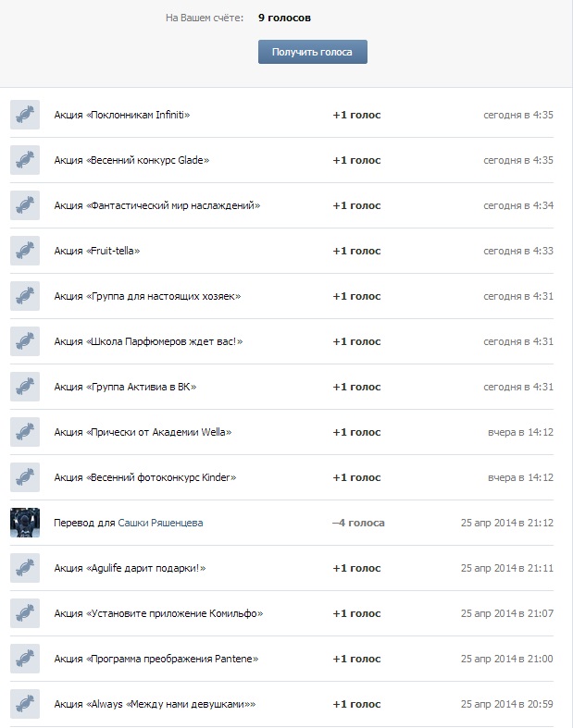The width and height of the screenshot is (573, 728).
Task: Click candy icon beside 'Fruit-tella' offer
Action: click(25, 251)
